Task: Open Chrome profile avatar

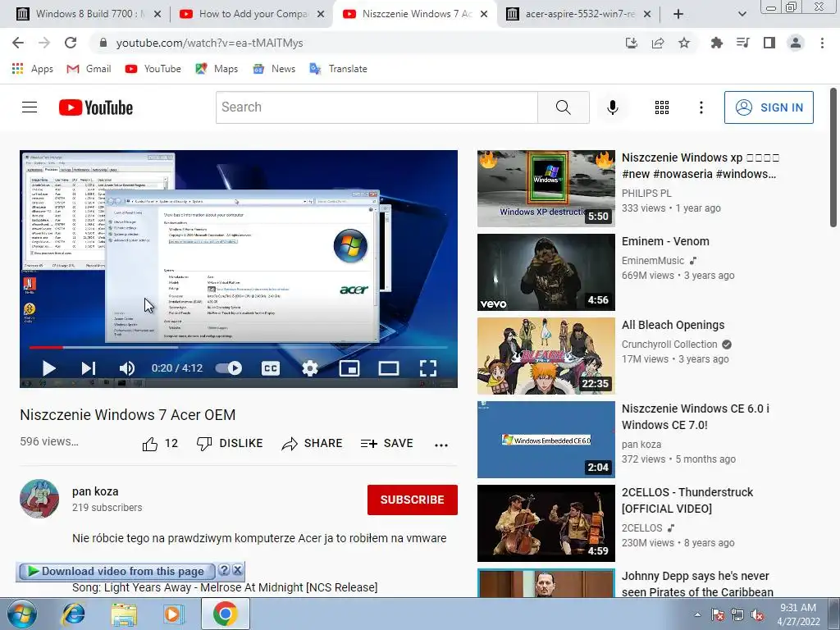Action: click(x=796, y=43)
